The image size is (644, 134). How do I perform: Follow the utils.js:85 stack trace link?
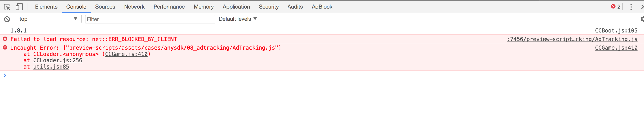pos(51,67)
